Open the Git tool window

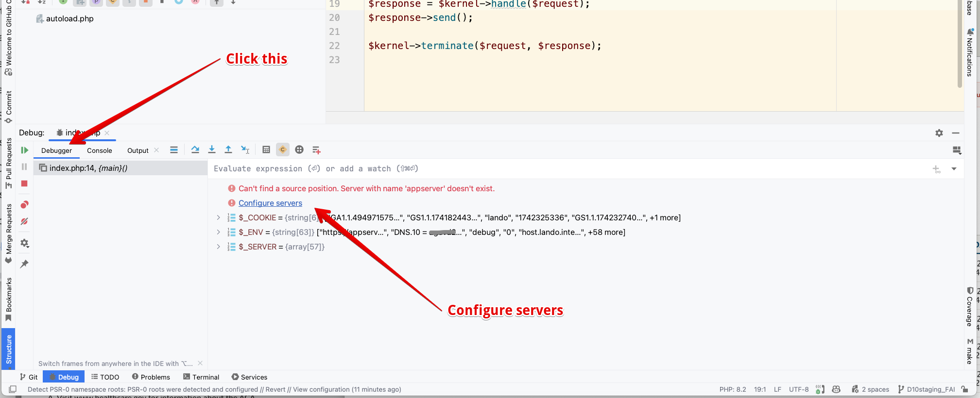click(29, 377)
